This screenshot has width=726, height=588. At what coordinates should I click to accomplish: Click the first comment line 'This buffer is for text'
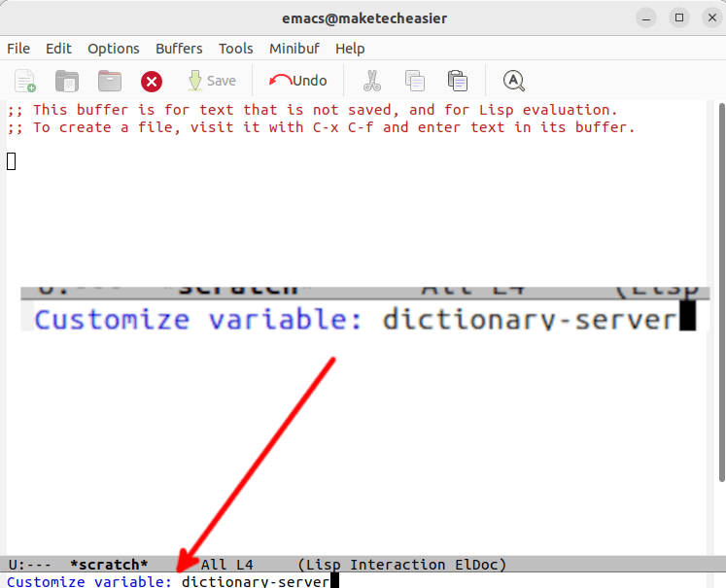313,110
